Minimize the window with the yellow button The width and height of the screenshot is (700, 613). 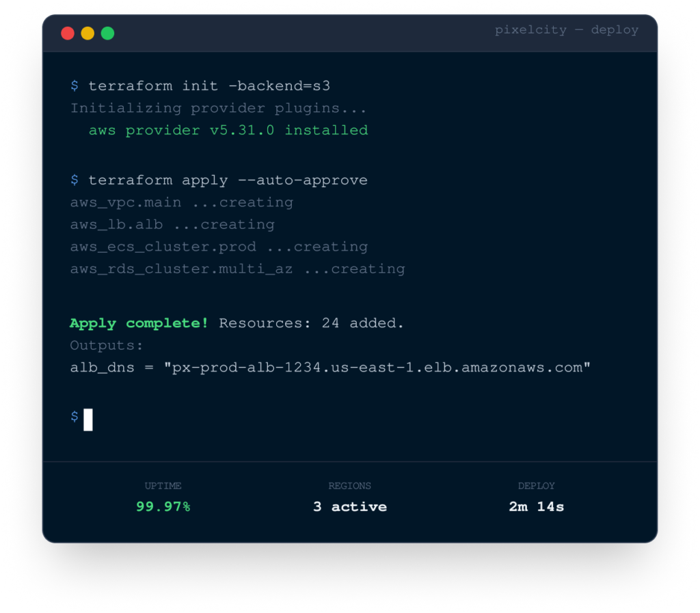pos(87,33)
